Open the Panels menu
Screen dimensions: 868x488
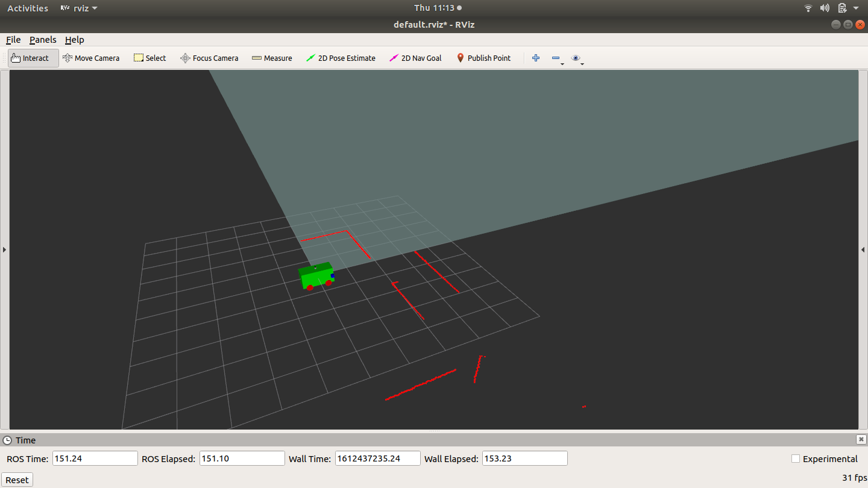[x=43, y=40]
